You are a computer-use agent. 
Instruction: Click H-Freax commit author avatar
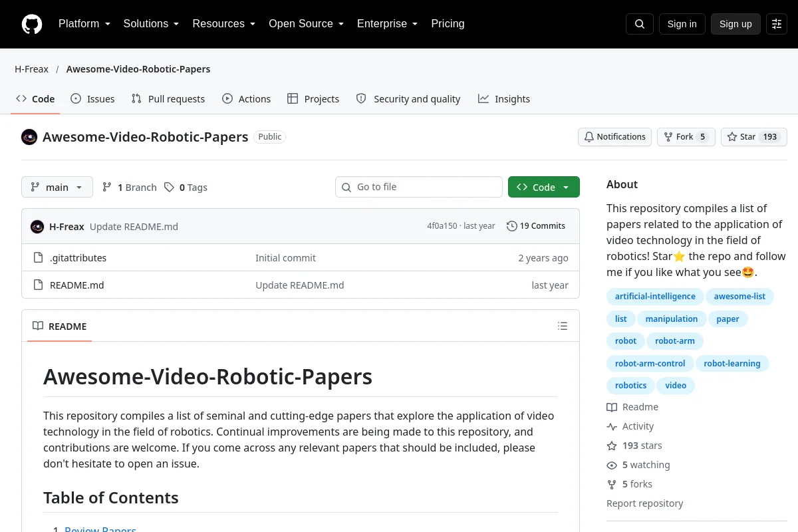37,227
